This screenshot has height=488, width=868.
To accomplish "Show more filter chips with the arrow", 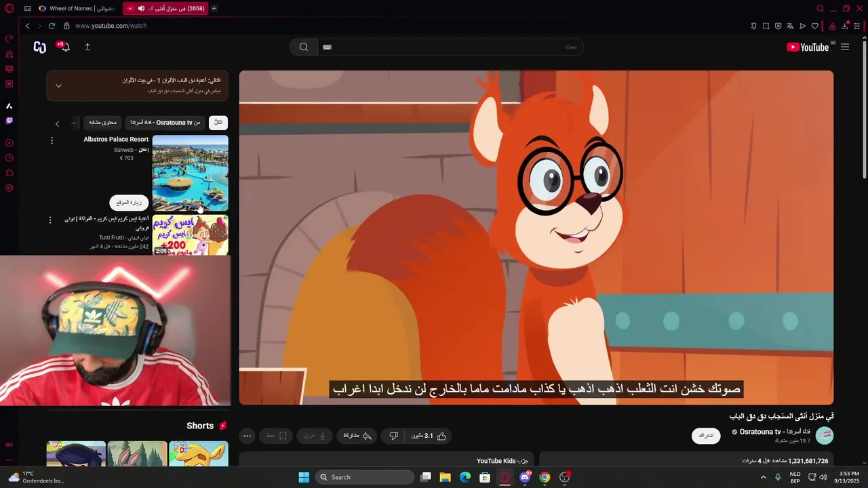I will pyautogui.click(x=57, y=123).
